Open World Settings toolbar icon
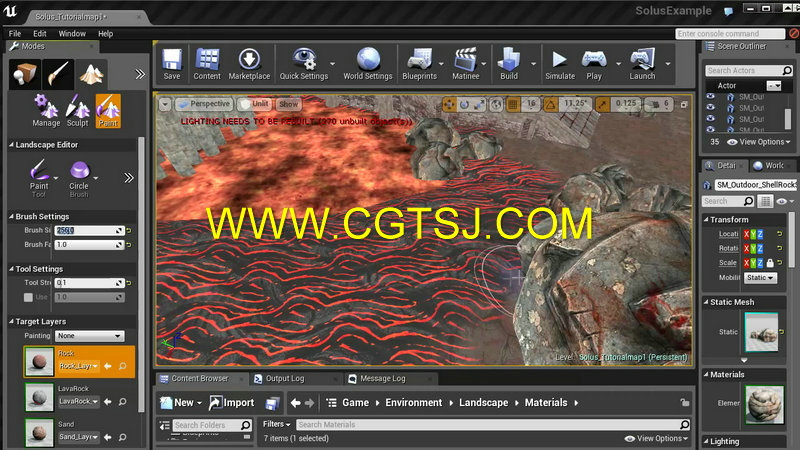800x450 pixels. (x=367, y=64)
